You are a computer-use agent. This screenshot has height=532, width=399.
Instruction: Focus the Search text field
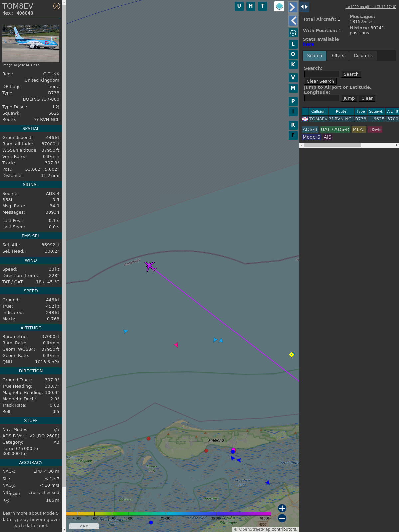tap(322, 74)
